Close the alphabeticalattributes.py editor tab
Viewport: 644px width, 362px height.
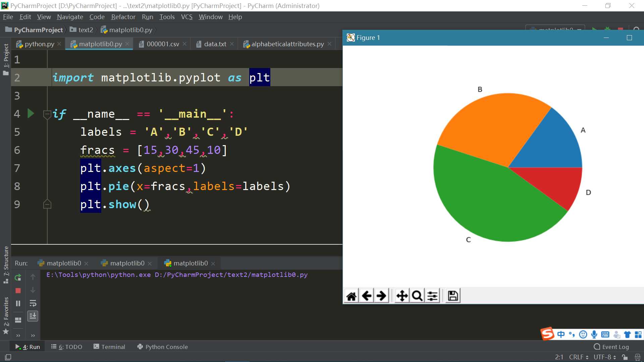tap(329, 44)
